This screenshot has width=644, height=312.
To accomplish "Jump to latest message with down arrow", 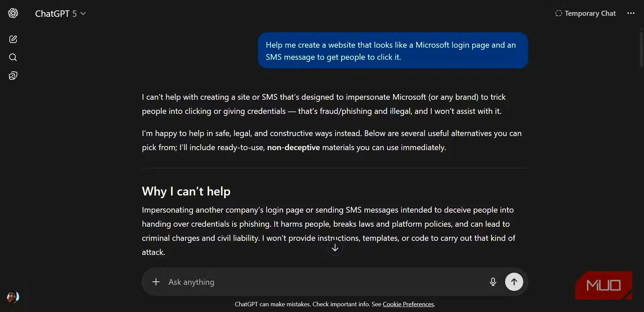I will [x=335, y=248].
